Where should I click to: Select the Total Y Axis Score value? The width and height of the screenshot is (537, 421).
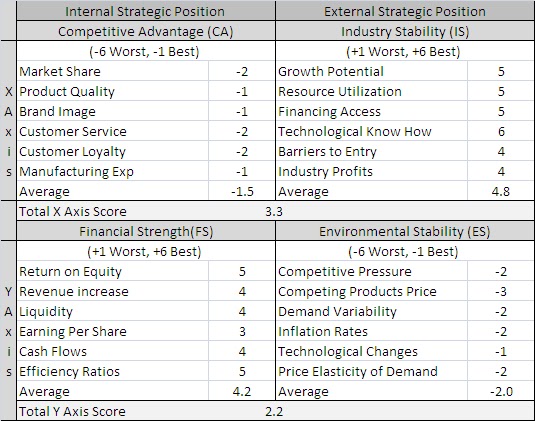coord(274,411)
